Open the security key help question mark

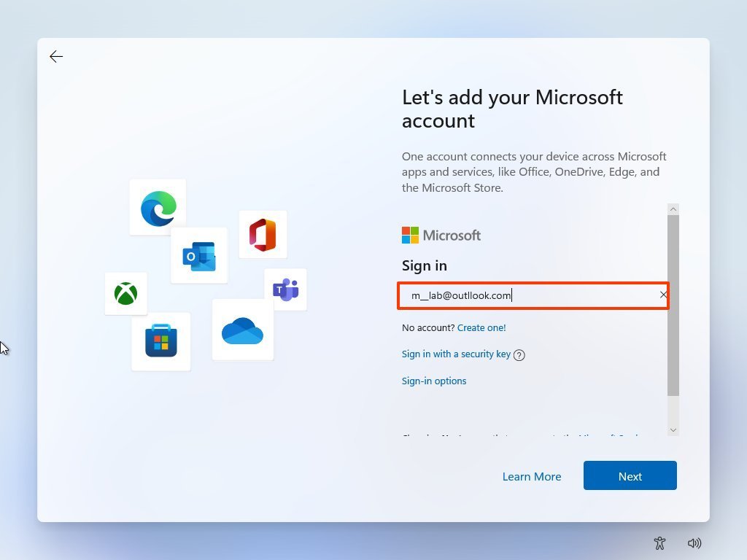click(x=519, y=354)
